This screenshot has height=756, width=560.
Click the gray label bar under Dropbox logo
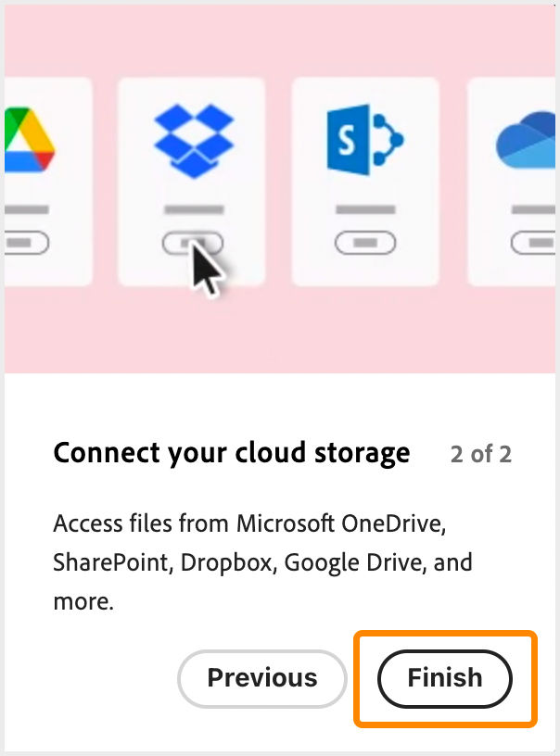(192, 210)
